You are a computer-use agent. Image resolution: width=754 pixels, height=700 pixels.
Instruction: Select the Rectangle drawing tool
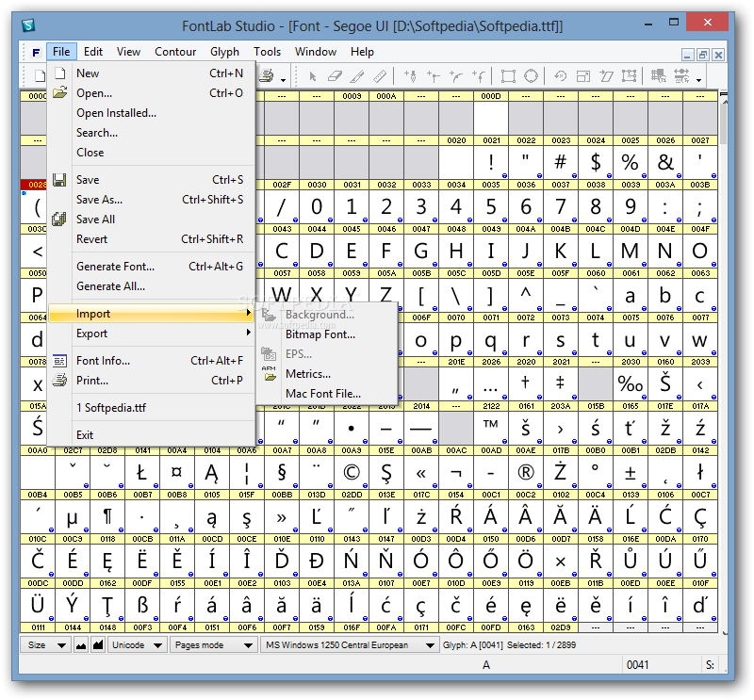pos(508,76)
